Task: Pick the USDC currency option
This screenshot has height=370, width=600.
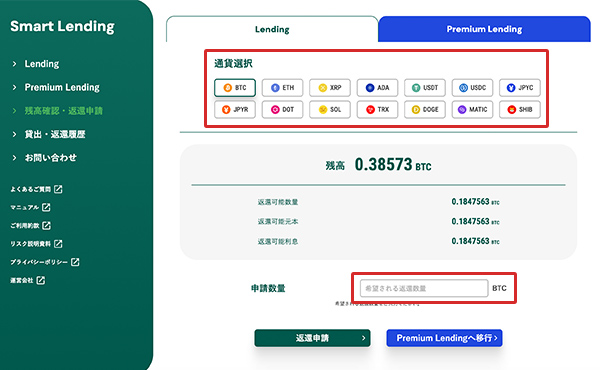Action: pos(472,88)
